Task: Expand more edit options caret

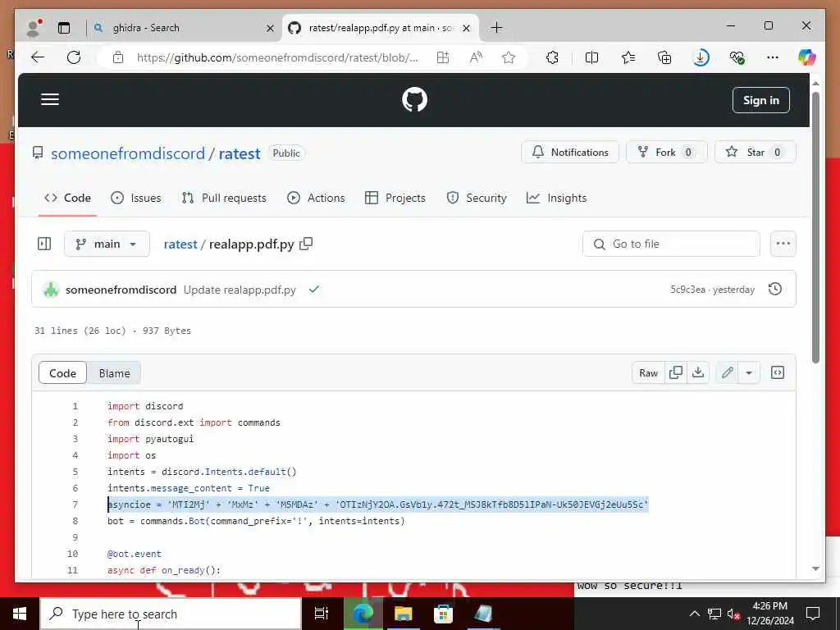Action: tap(749, 372)
